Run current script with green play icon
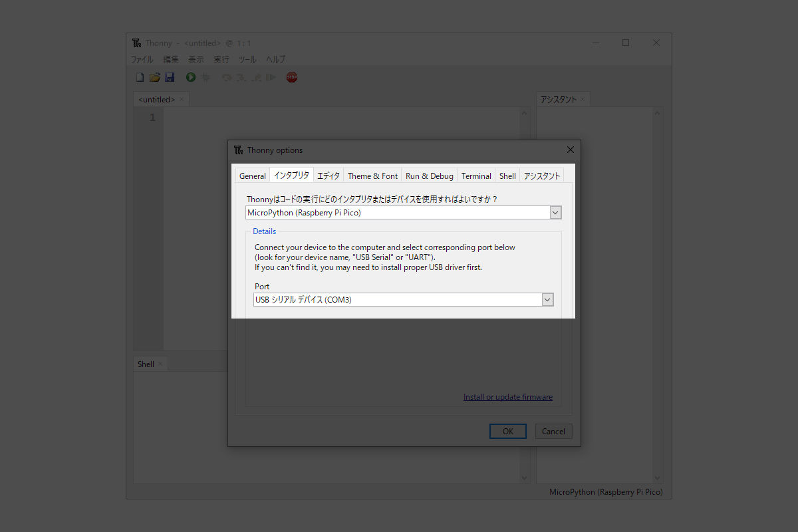 tap(191, 77)
